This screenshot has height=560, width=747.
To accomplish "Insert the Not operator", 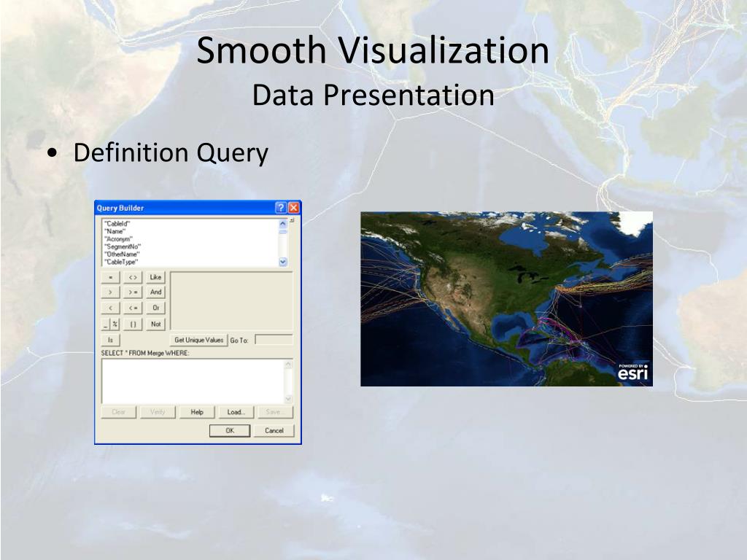I will click(156, 324).
